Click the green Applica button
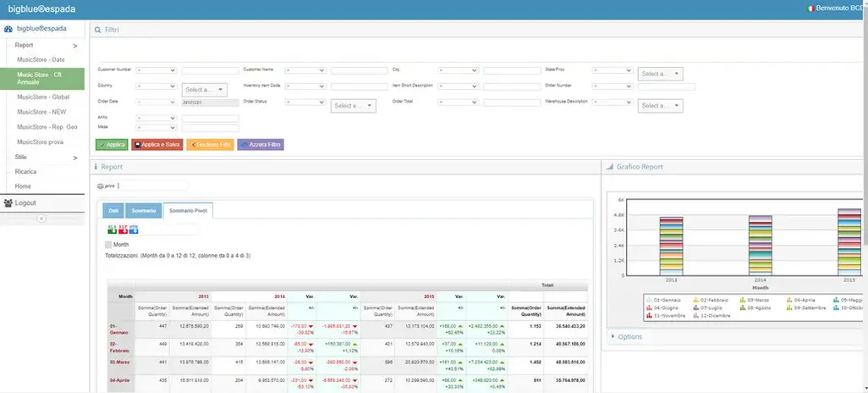This screenshot has width=868, height=393. 112,145
